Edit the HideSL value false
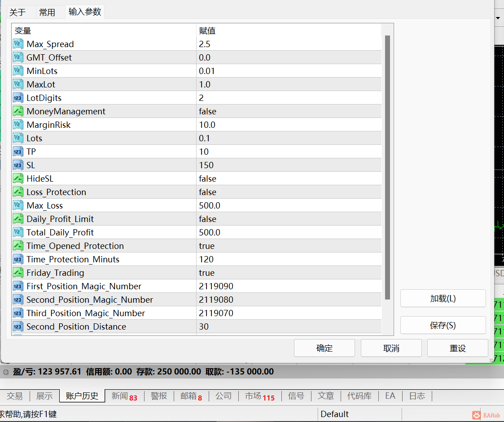Image resolution: width=504 pixels, height=422 pixels. coord(289,178)
